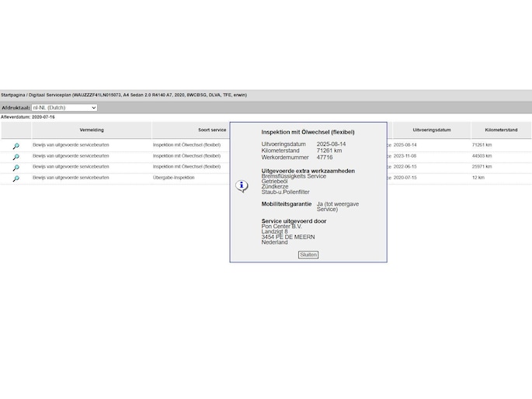Click the magnifier icon for the 71261 km entry
This screenshot has width=532, height=399.
(x=16, y=145)
